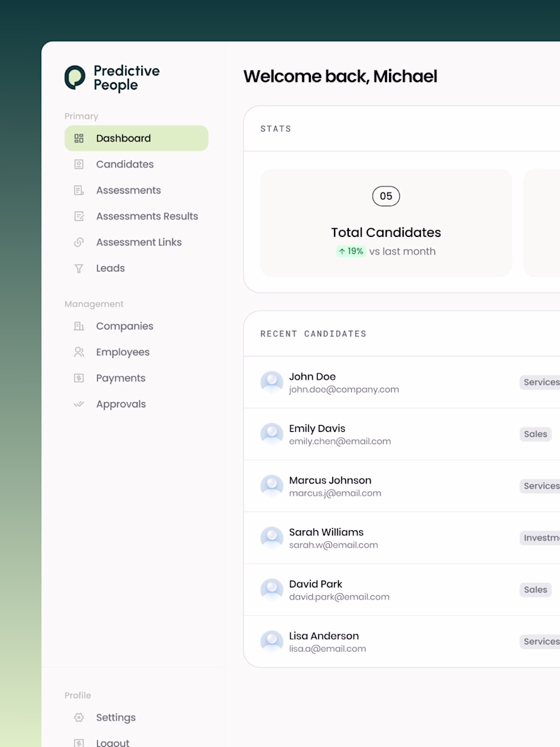Click the Assessments Results icon

[x=79, y=216]
